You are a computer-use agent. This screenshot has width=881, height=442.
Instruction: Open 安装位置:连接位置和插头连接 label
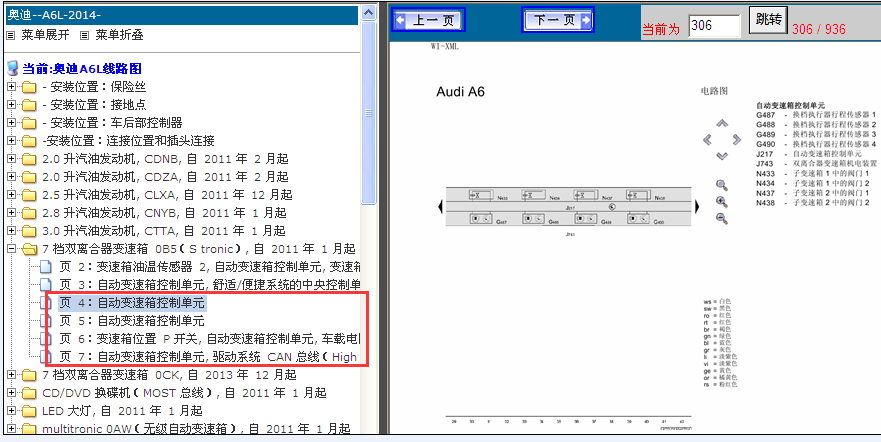(129, 141)
